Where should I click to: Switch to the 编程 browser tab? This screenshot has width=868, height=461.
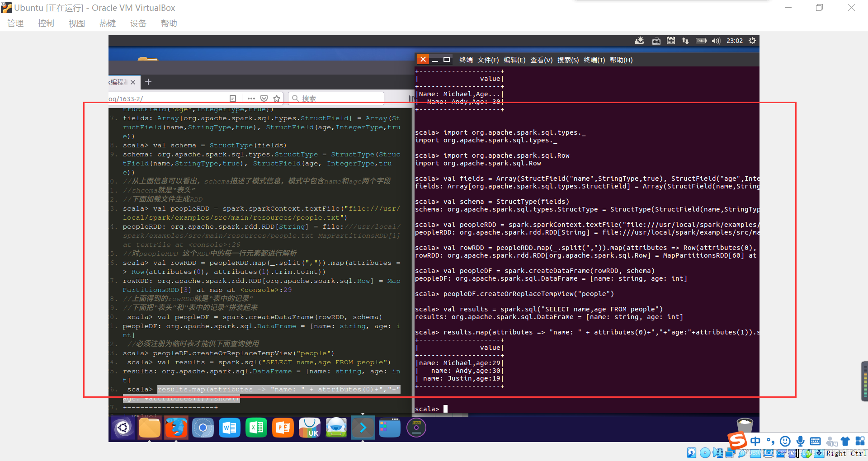(119, 82)
